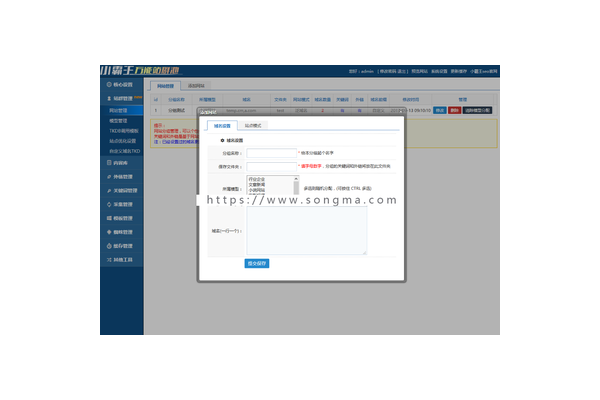Click the 采集管理 sidebar icon
Screen dimensions: 600x400
pos(107,204)
